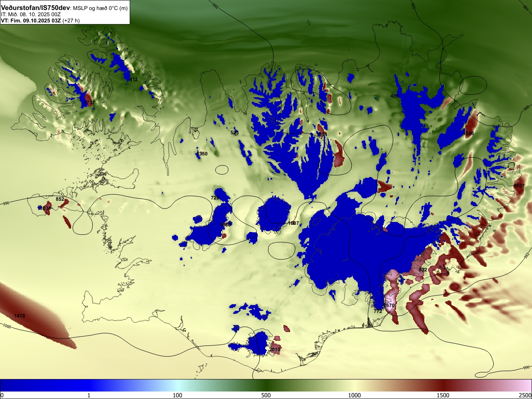This screenshot has height=399, width=532.
Task: Select the 'VT: Fim. 09.10.2025 03Z' valid time text
Action: click(x=31, y=20)
